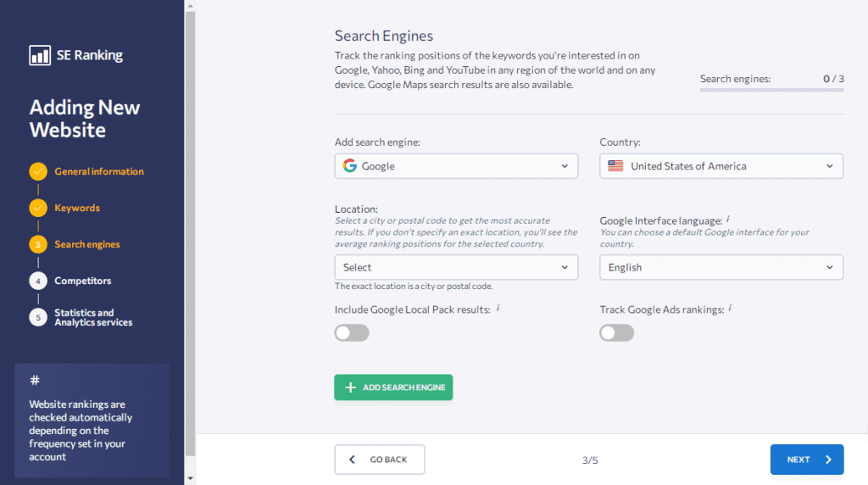868x485 pixels.
Task: Click info icon next to Google Interface language
Action: [x=728, y=220]
